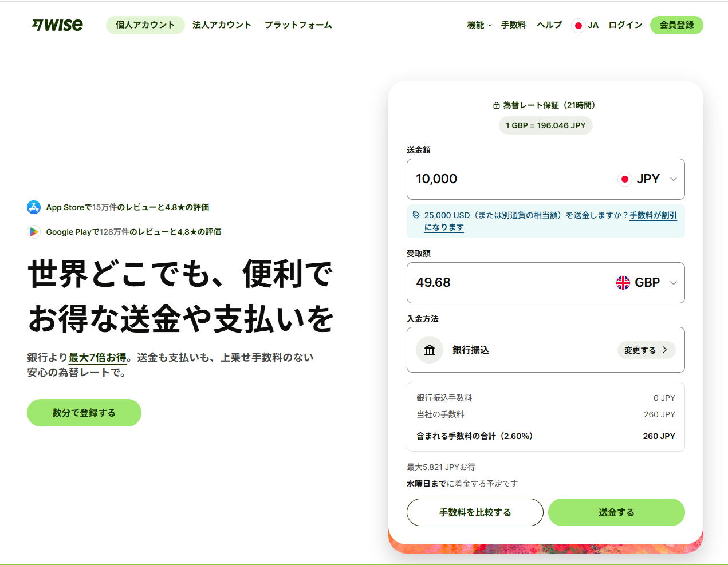
Task: Click the bank building icon beside 銀行振込
Action: click(430, 350)
